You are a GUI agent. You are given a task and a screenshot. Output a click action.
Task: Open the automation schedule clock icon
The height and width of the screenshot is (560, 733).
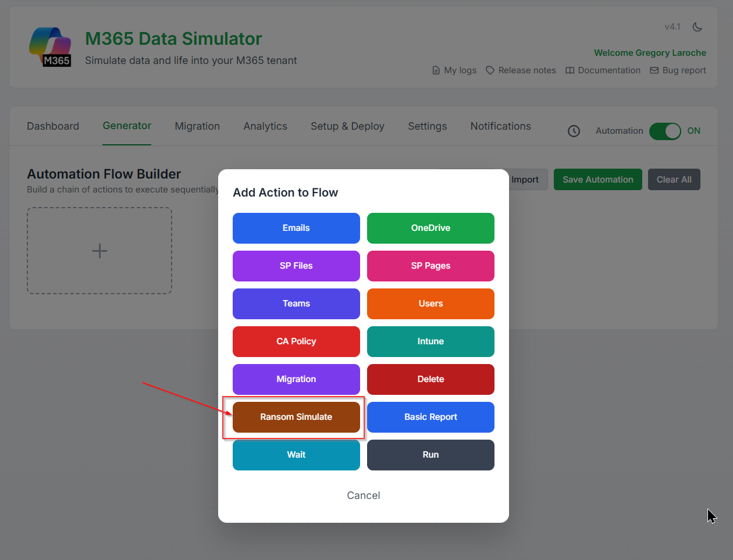pyautogui.click(x=574, y=131)
